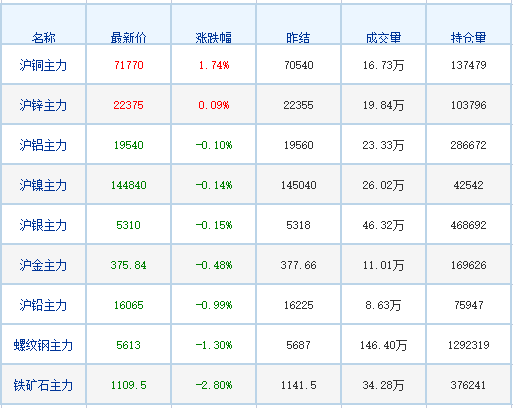Click the 昨结 column header
Viewport: 513px width, 408px height.
pyautogui.click(x=298, y=38)
